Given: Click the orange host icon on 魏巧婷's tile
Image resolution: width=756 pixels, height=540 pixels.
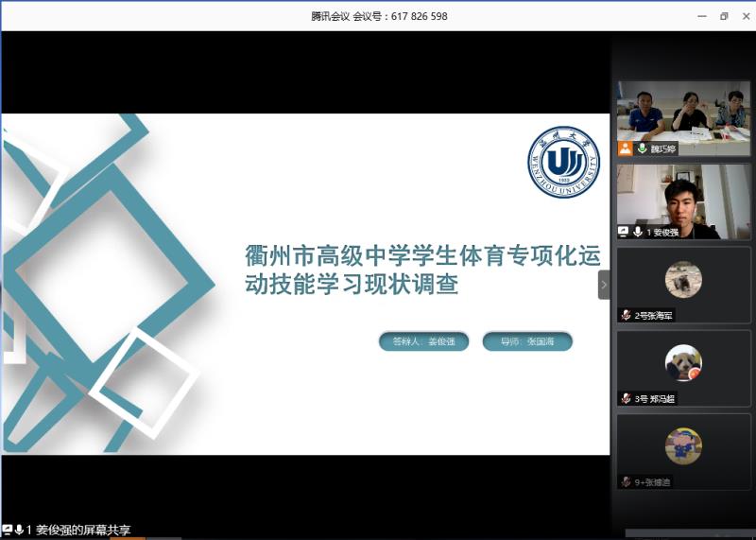Looking at the screenshot, I should pos(625,149).
